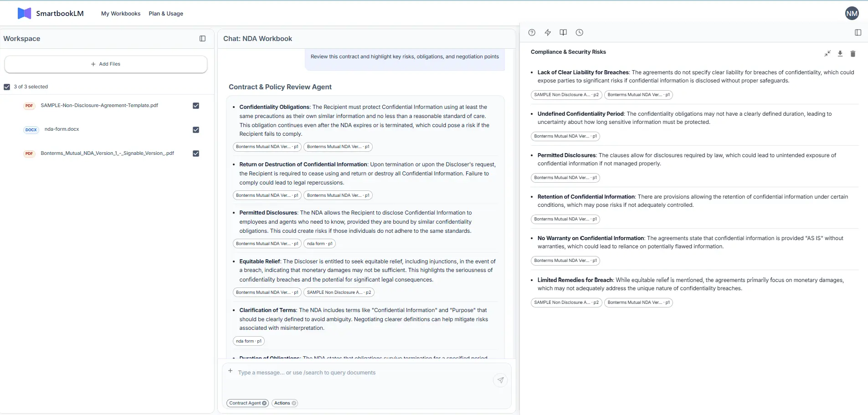
Task: Open citation under Undefined Confidentiality Period
Action: 565,136
